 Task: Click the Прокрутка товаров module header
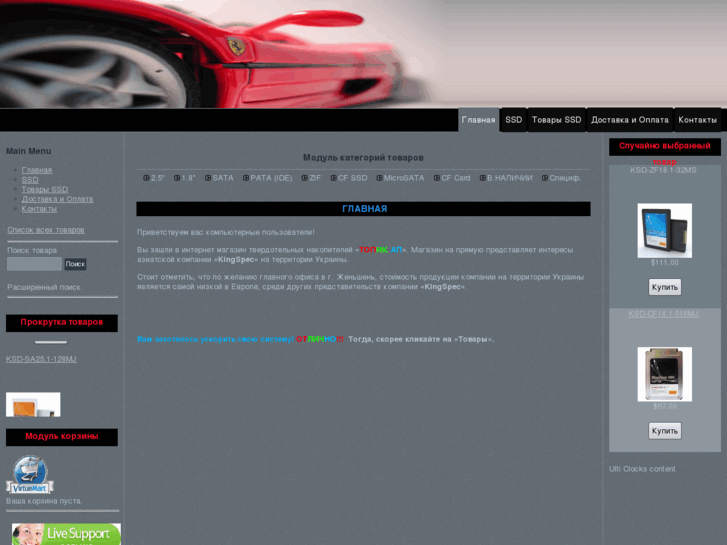coord(62,323)
